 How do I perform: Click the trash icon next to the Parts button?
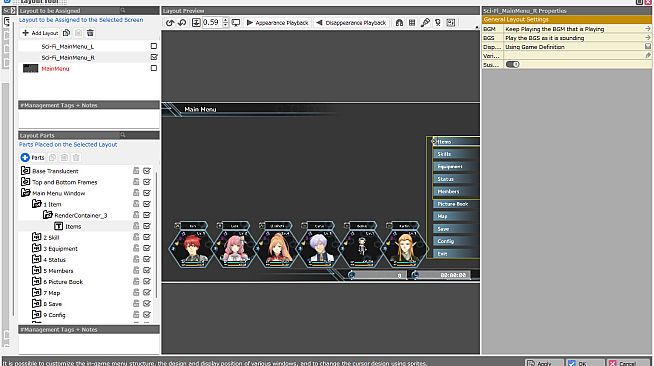point(76,158)
